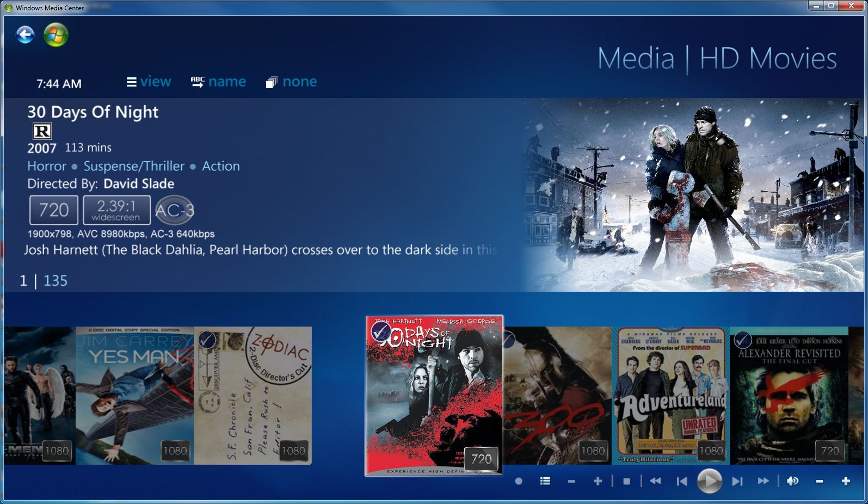Click channel up plus before stop button

tap(598, 481)
